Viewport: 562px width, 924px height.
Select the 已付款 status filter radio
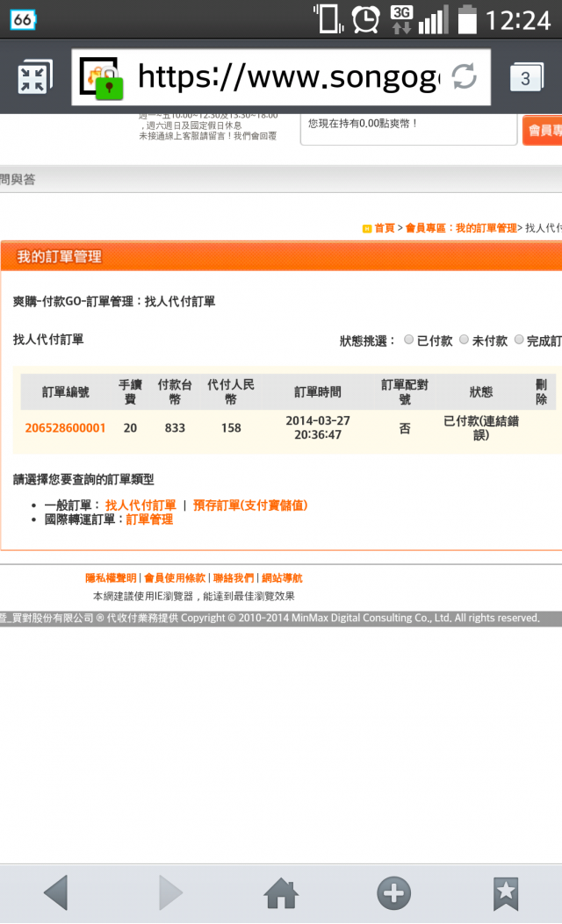pyautogui.click(x=408, y=340)
